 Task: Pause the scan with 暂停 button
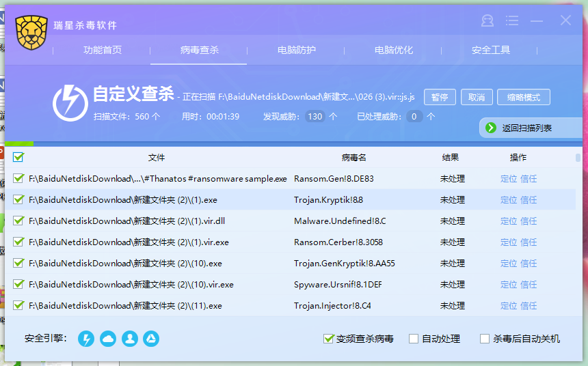click(440, 97)
